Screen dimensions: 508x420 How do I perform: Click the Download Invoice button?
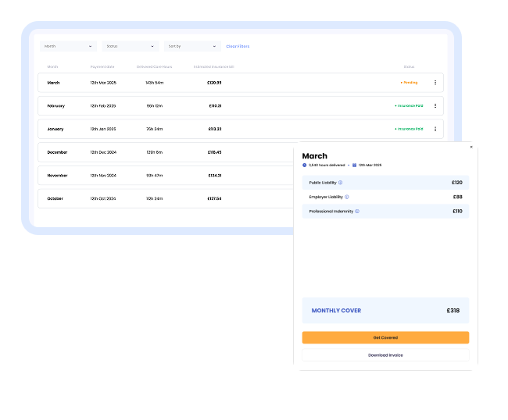coord(385,355)
